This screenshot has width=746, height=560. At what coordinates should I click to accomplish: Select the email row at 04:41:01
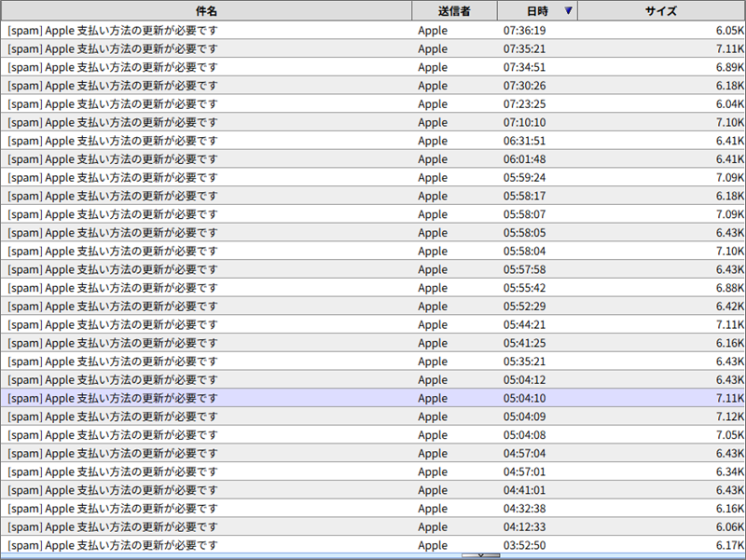click(x=373, y=490)
